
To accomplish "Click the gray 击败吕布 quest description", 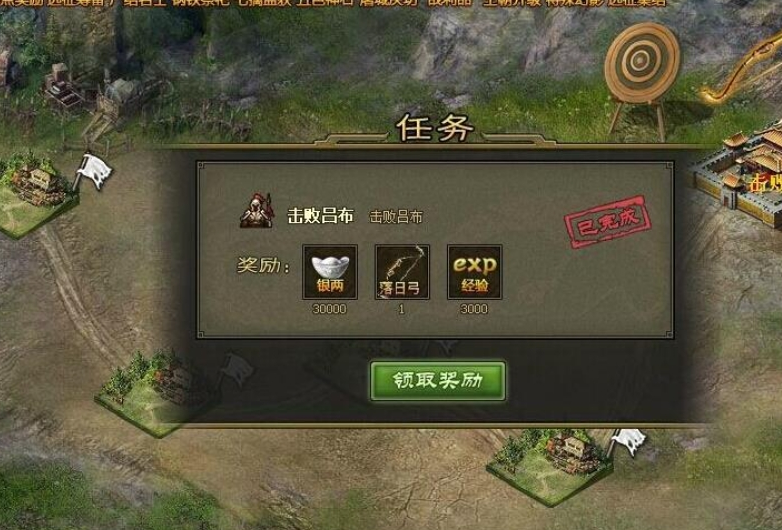I will pyautogui.click(x=396, y=217).
